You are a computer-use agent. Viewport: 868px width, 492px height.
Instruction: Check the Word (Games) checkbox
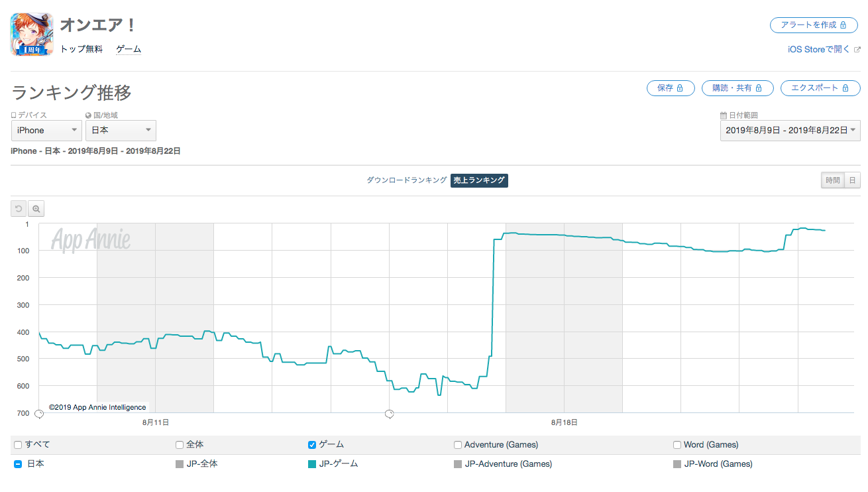coord(677,445)
